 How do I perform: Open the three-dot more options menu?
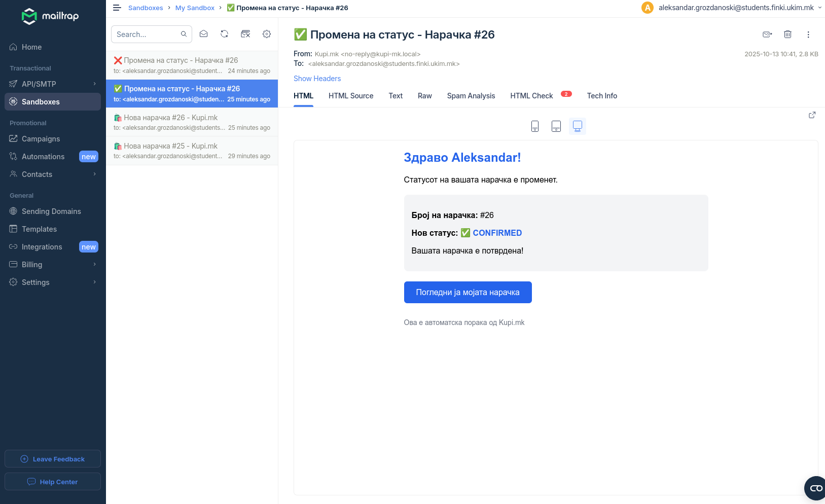[808, 34]
